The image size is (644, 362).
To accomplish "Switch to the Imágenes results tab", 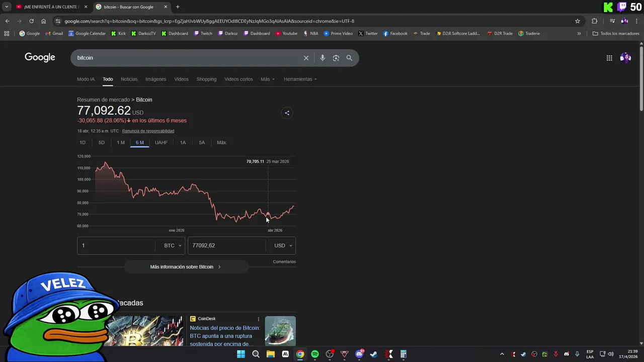I will pyautogui.click(x=156, y=79).
